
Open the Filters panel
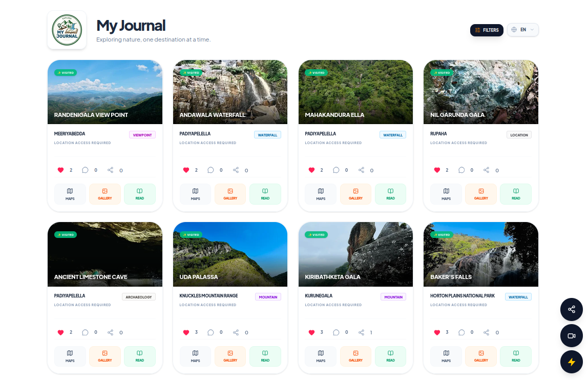point(487,30)
